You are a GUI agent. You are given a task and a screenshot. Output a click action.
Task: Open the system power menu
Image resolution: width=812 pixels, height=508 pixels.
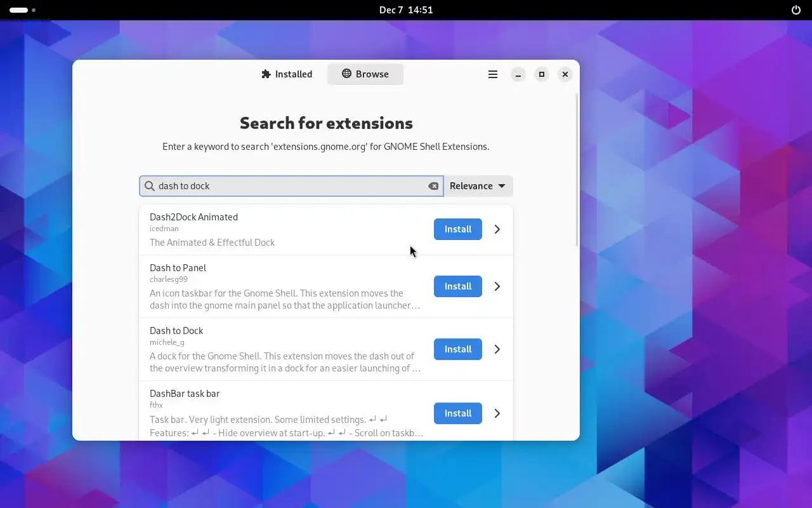coord(796,10)
